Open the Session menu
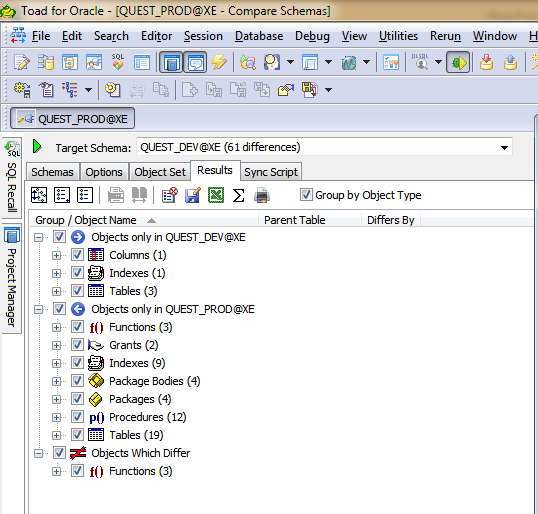The height and width of the screenshot is (514, 538). tap(203, 36)
